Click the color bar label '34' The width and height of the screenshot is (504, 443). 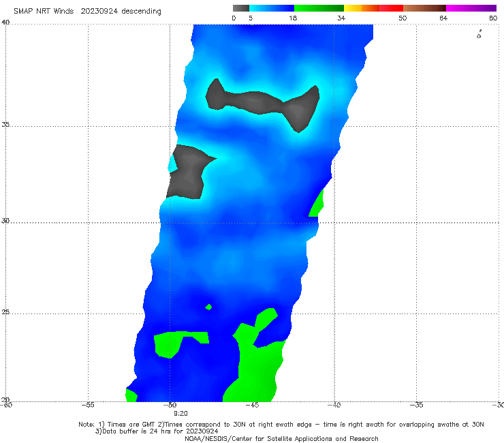pyautogui.click(x=341, y=18)
